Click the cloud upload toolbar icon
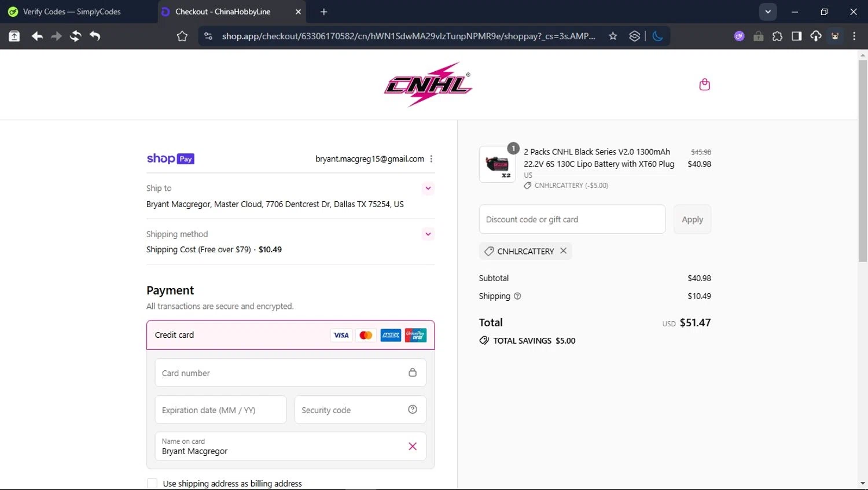The height and width of the screenshot is (490, 868). (x=816, y=36)
